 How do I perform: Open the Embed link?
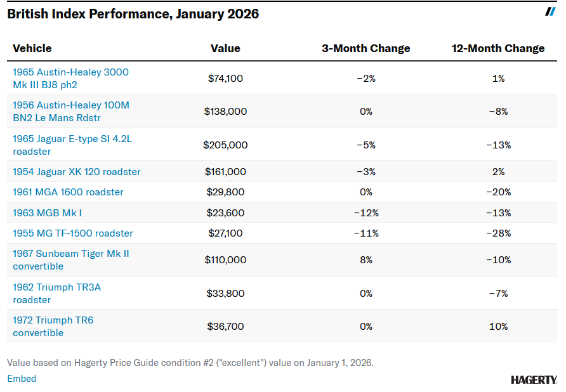[22, 379]
